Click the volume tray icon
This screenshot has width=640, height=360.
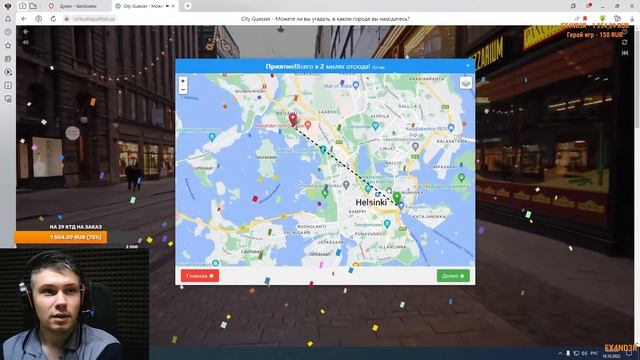[x=584, y=353]
